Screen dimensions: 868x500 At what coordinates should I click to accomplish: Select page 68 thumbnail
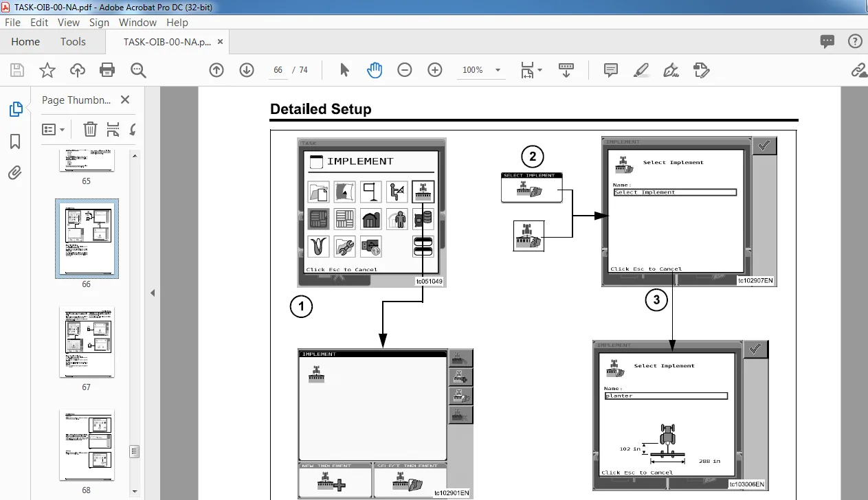(x=87, y=445)
